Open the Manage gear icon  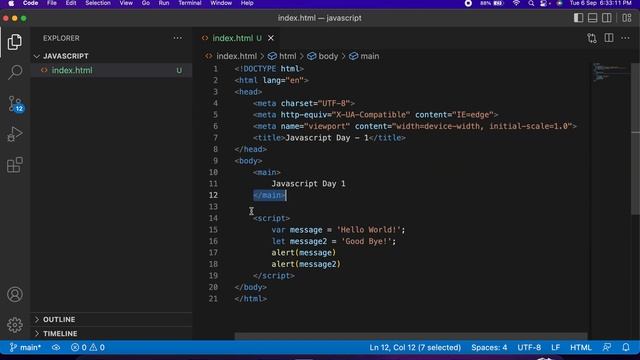[x=15, y=325]
